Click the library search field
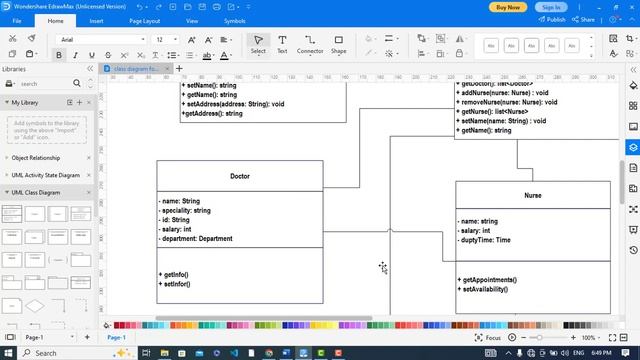The width and height of the screenshot is (640, 360). (x=45, y=84)
